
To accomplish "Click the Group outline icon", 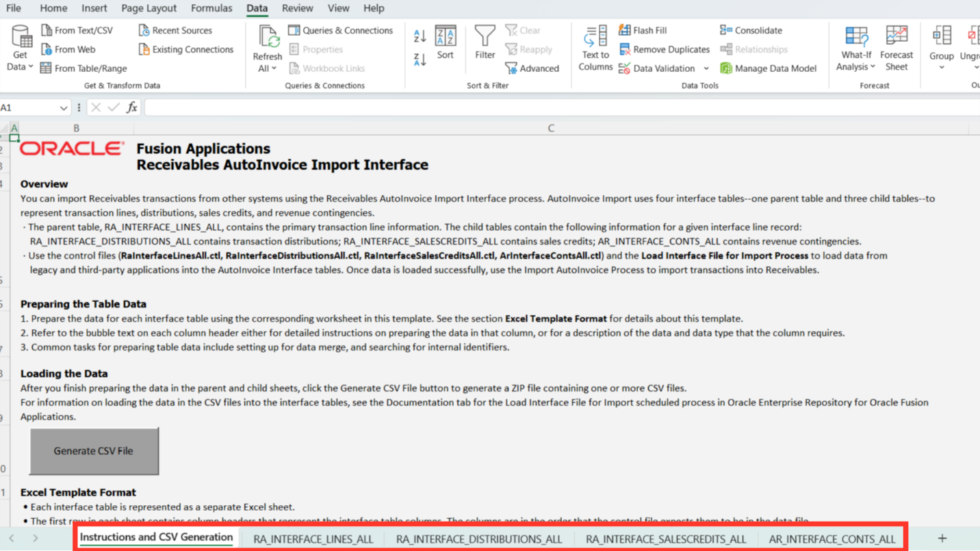I will click(942, 36).
